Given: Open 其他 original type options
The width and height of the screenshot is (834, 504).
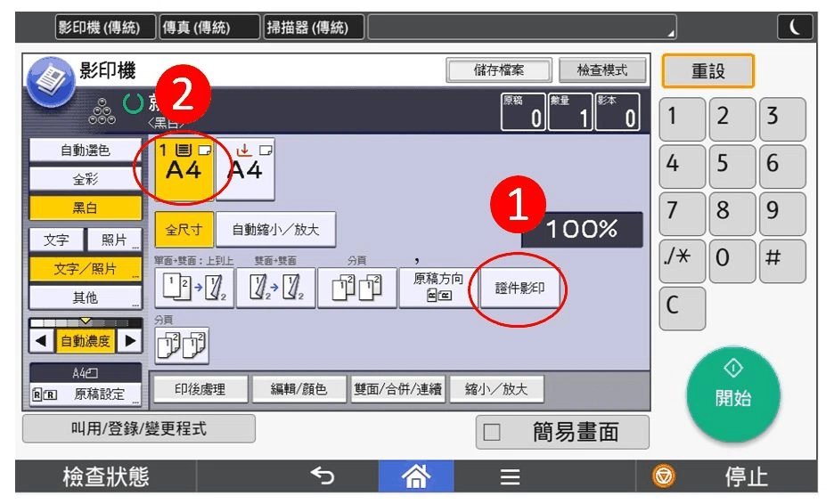Looking at the screenshot, I should tap(86, 297).
